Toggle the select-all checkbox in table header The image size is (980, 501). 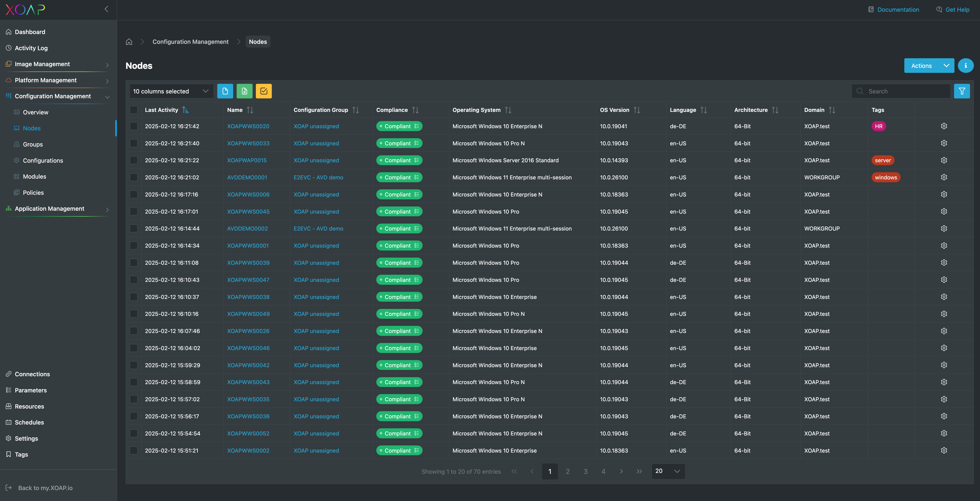133,110
